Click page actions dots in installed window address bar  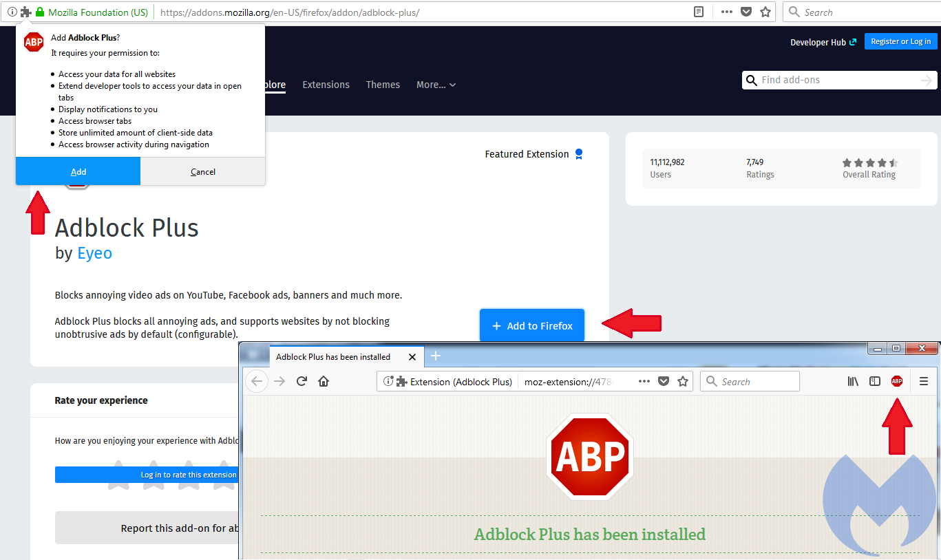pyautogui.click(x=644, y=381)
